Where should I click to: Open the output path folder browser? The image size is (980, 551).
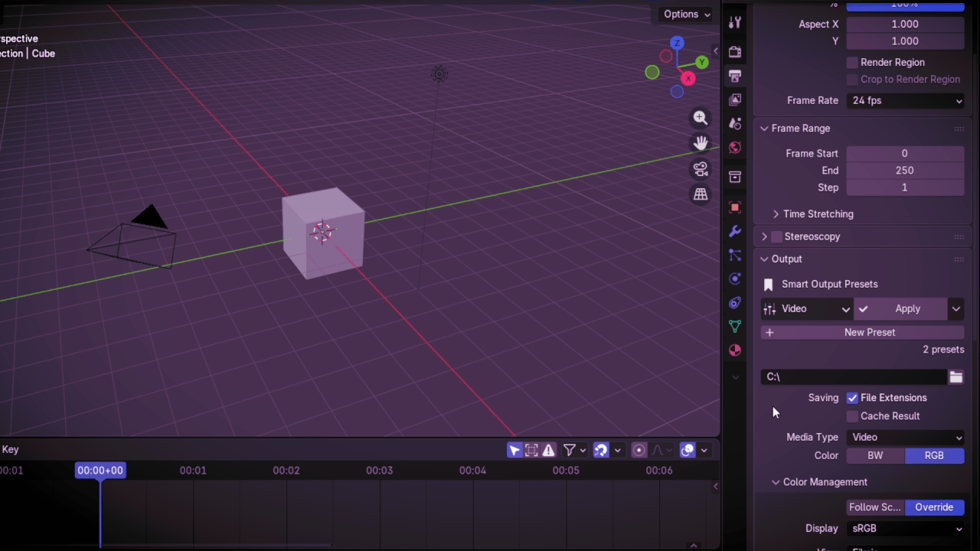click(956, 377)
